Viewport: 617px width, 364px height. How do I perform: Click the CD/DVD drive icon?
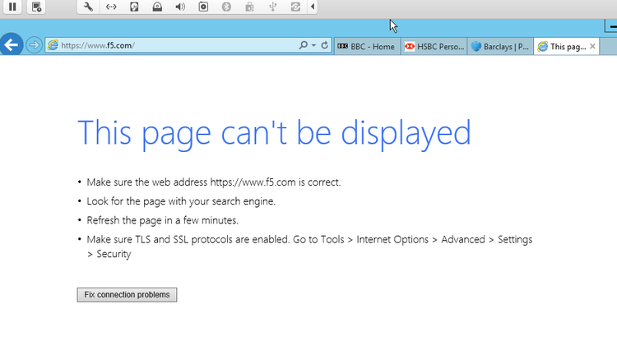157,7
